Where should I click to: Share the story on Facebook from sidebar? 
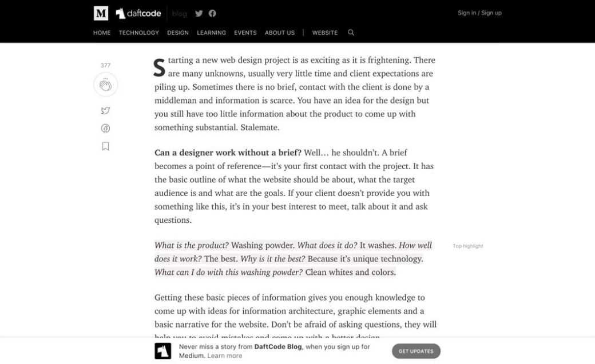(106, 129)
